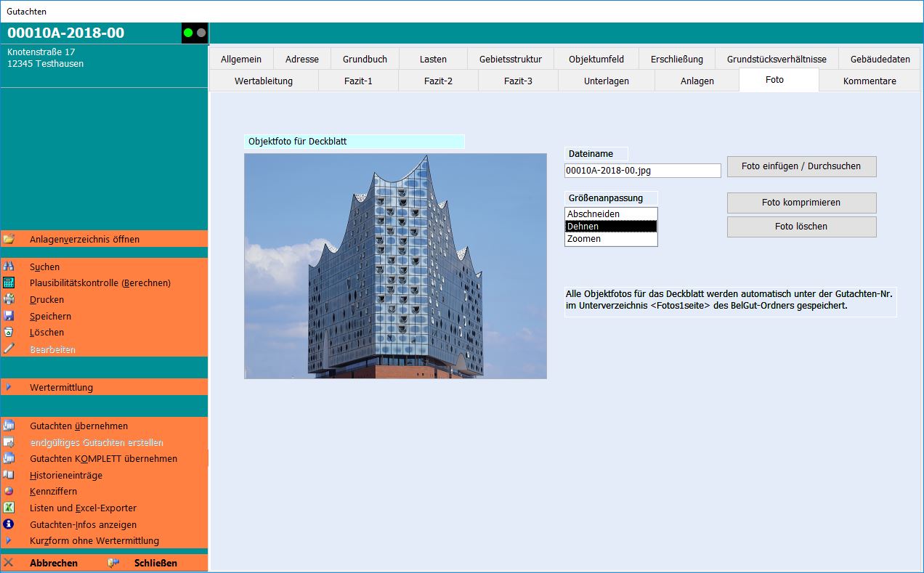The width and height of the screenshot is (924, 573).
Task: Click the binoculars icon next to Suchen
Action: (x=9, y=267)
